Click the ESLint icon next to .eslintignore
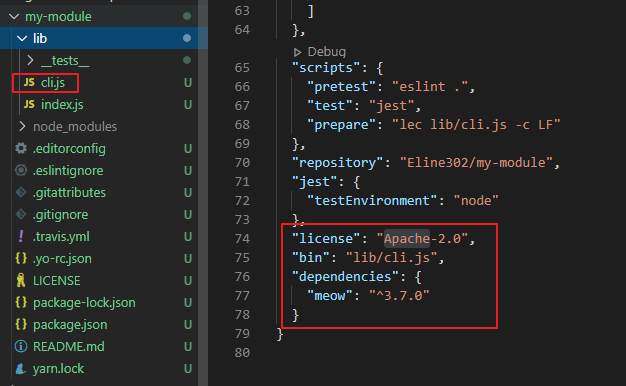Viewport: 626px width, 386px height. [21, 170]
